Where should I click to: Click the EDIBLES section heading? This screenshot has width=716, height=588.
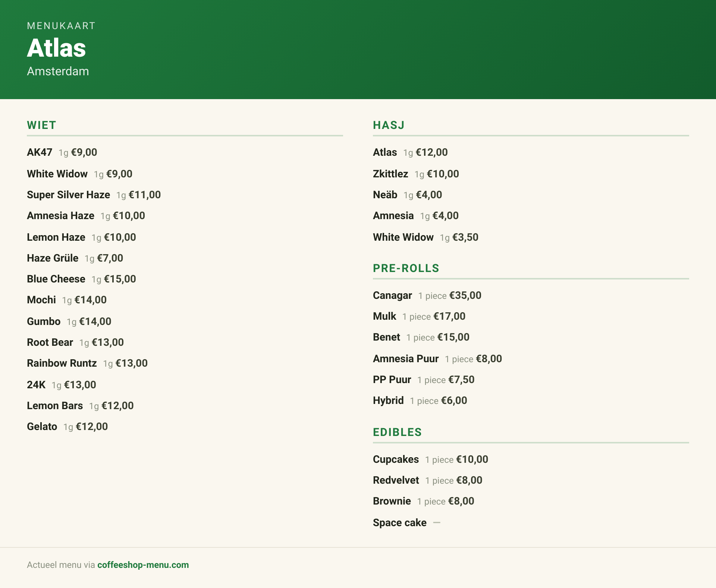pos(397,432)
